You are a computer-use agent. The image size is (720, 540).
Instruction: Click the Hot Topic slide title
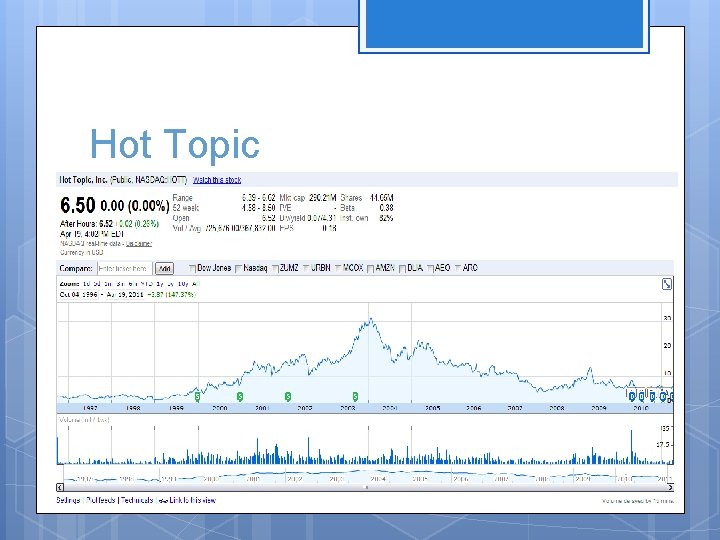coord(175,144)
